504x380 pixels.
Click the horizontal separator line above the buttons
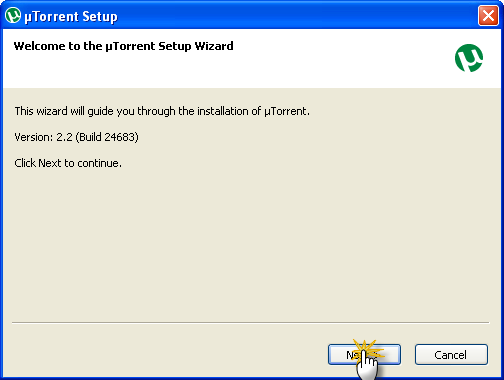pyautogui.click(x=251, y=322)
